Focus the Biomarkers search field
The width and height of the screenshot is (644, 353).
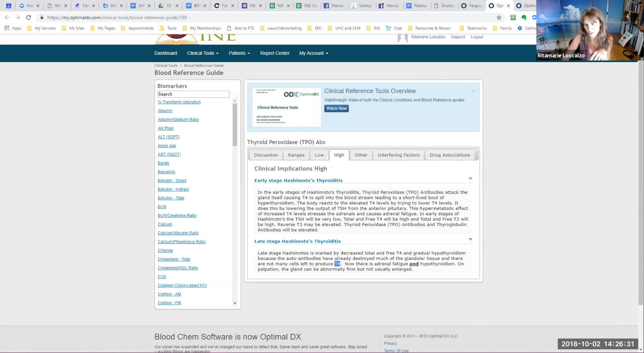pyautogui.click(x=193, y=94)
